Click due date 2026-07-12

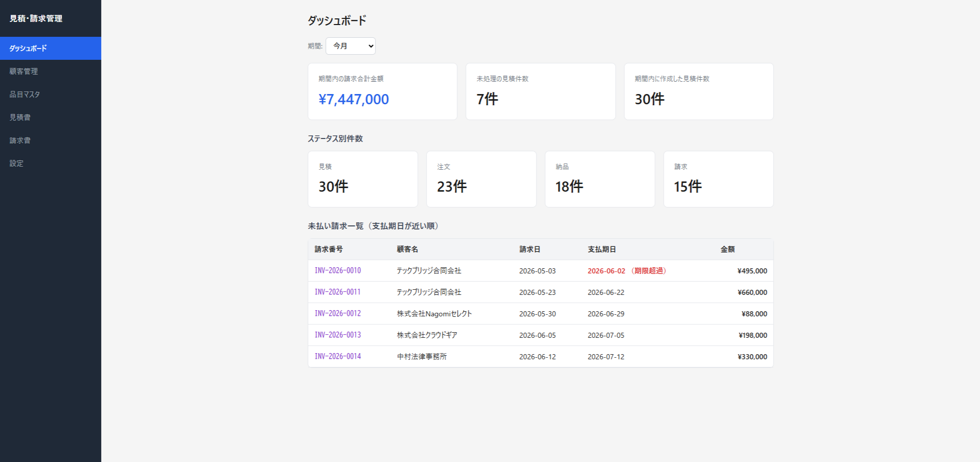coord(606,357)
